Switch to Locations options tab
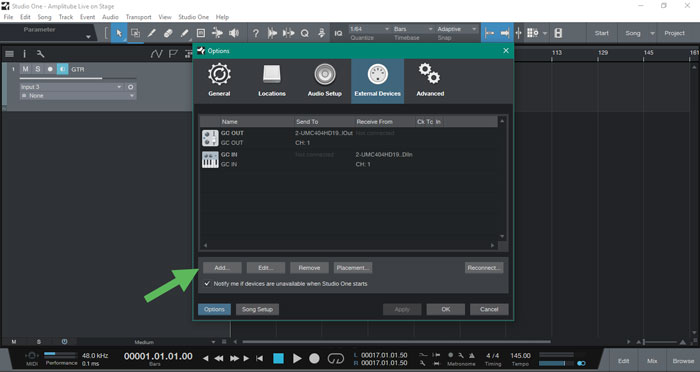 coord(272,81)
